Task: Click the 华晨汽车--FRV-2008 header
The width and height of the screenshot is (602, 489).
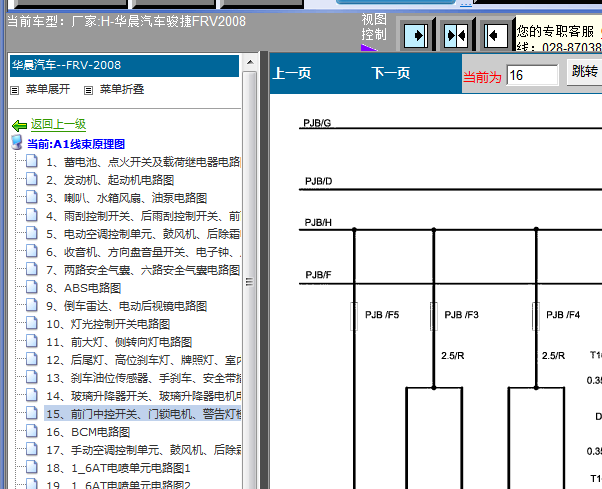Action: click(124, 66)
